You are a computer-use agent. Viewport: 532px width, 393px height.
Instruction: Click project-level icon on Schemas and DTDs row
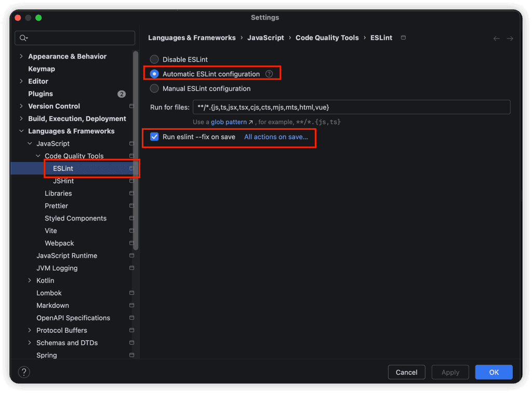[x=131, y=343]
